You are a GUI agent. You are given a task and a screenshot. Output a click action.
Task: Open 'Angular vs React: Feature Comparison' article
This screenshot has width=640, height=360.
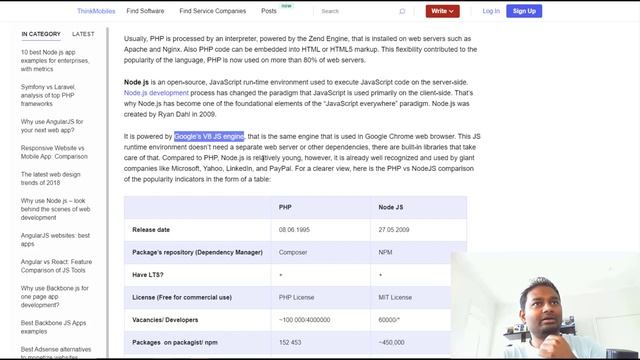(x=56, y=266)
